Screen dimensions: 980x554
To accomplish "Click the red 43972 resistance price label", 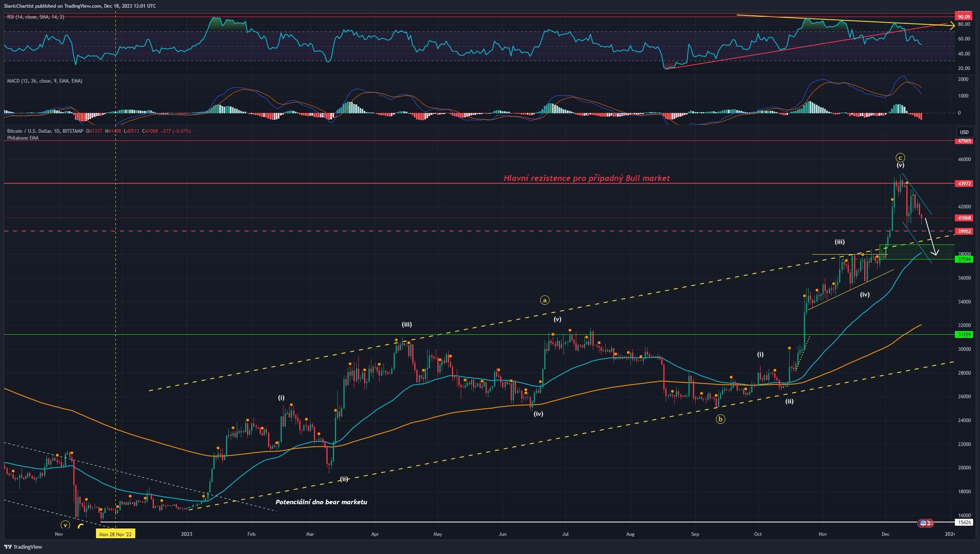I will point(964,183).
